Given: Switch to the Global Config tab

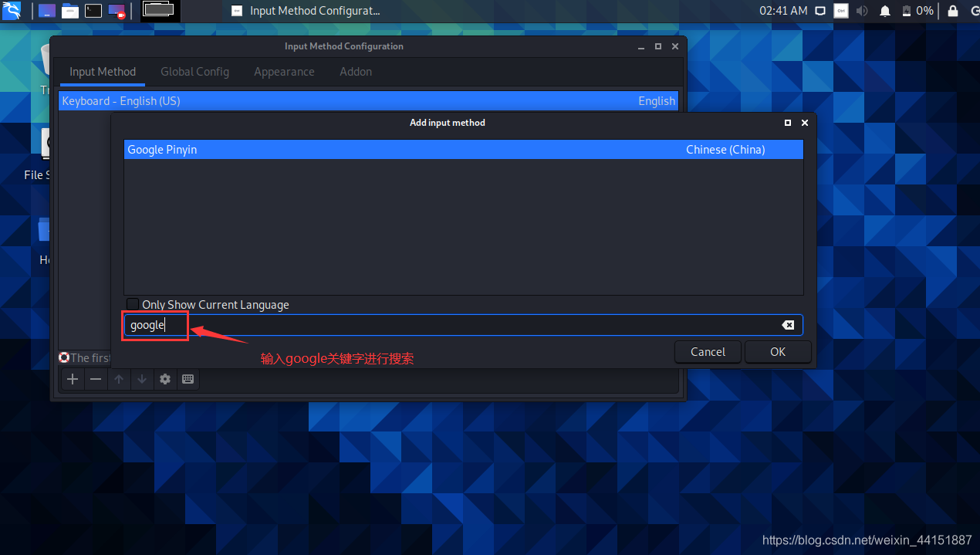Looking at the screenshot, I should (194, 72).
